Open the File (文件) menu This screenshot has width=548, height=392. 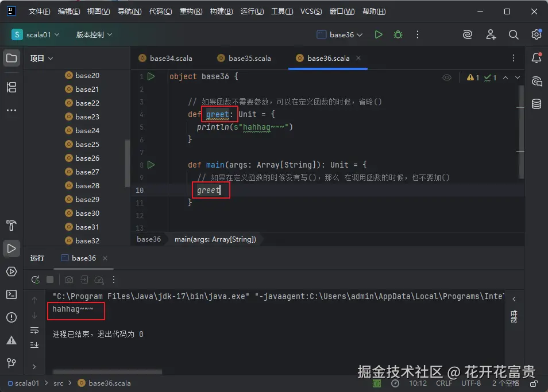coord(39,11)
